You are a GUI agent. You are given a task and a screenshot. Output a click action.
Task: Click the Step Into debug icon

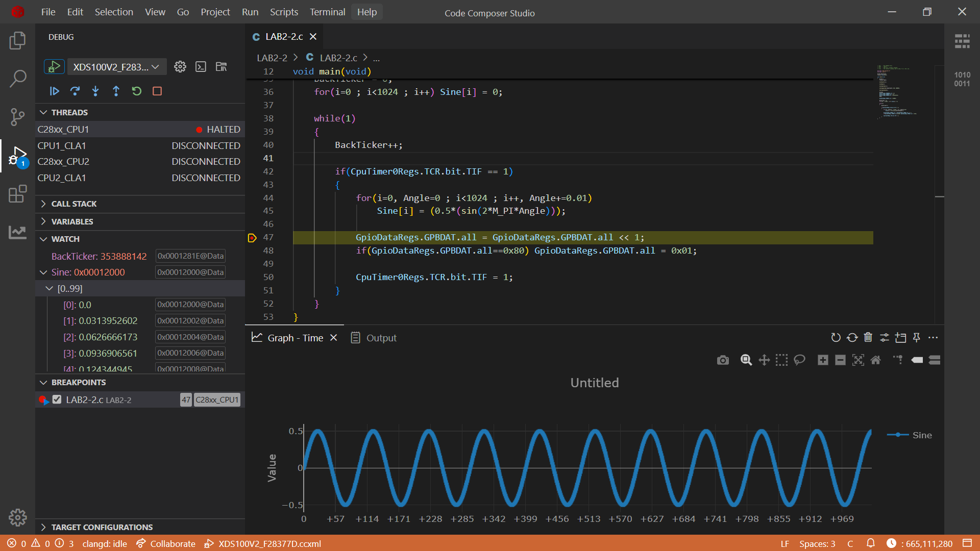point(95,91)
